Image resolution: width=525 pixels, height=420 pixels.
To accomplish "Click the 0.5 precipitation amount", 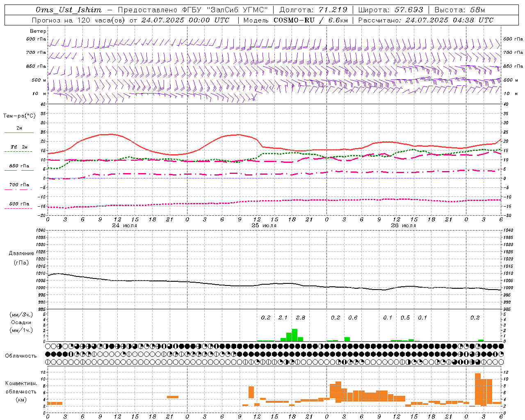I will pyautogui.click(x=405, y=318).
